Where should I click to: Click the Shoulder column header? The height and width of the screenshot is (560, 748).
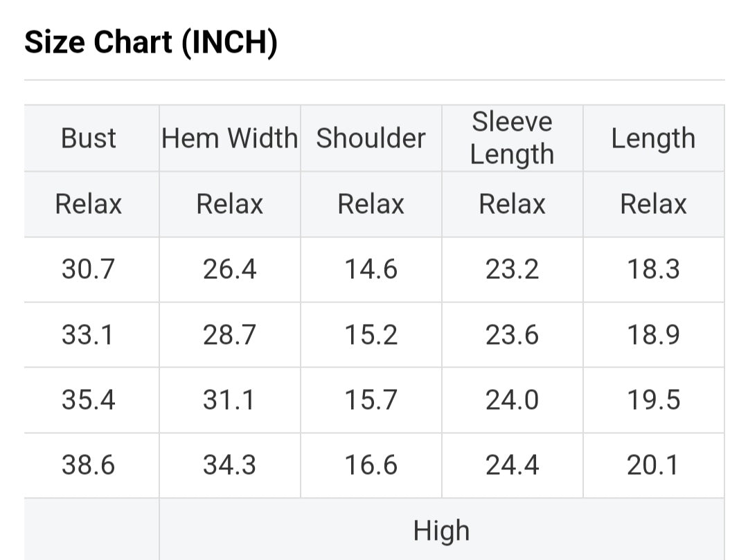371,138
